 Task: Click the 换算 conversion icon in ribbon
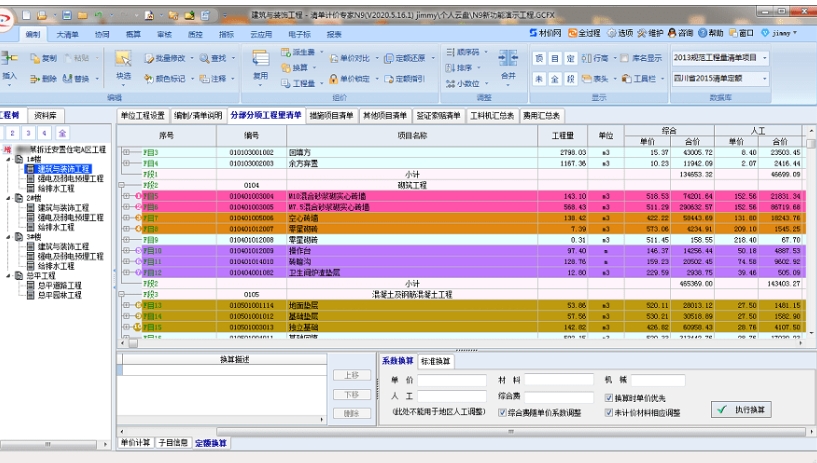click(286, 68)
